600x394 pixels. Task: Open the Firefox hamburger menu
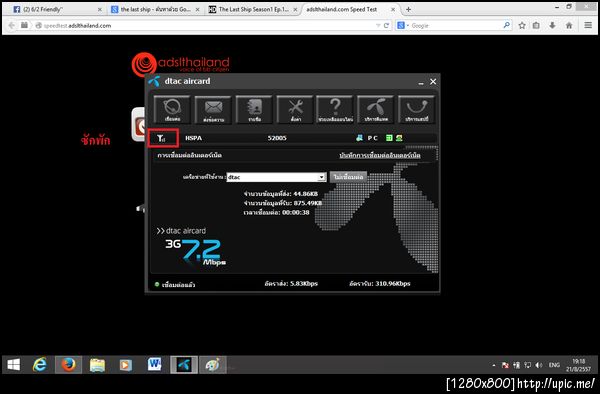588,26
